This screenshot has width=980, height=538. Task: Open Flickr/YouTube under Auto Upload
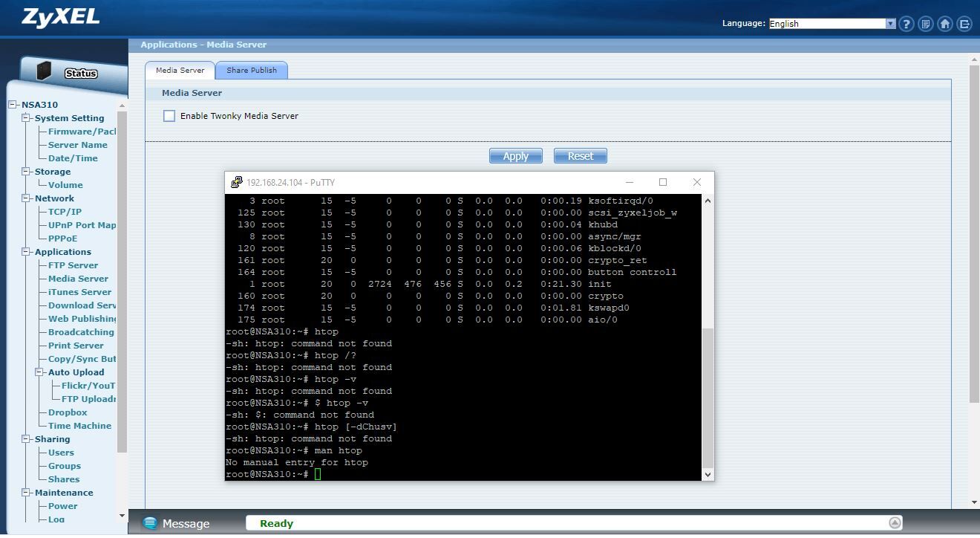pyautogui.click(x=88, y=386)
